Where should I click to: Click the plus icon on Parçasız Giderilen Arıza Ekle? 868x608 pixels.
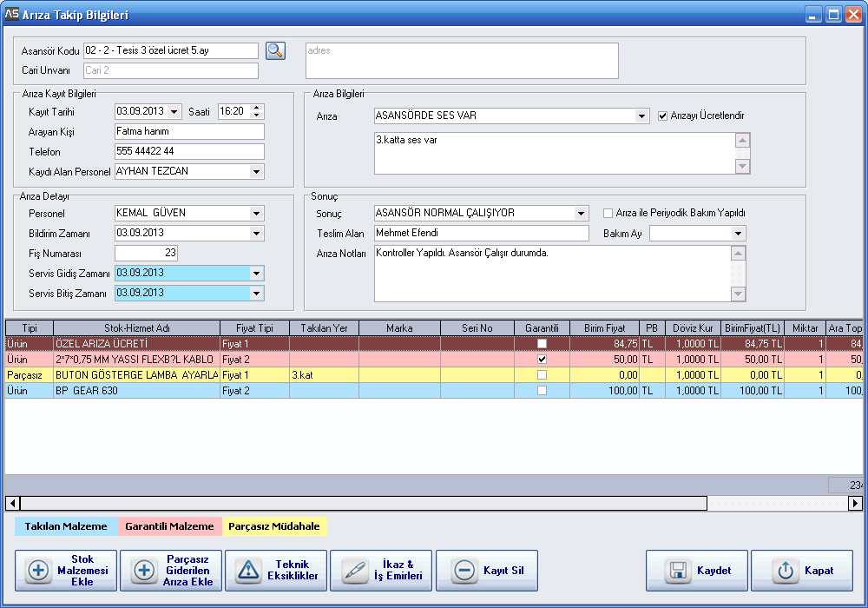click(x=144, y=571)
